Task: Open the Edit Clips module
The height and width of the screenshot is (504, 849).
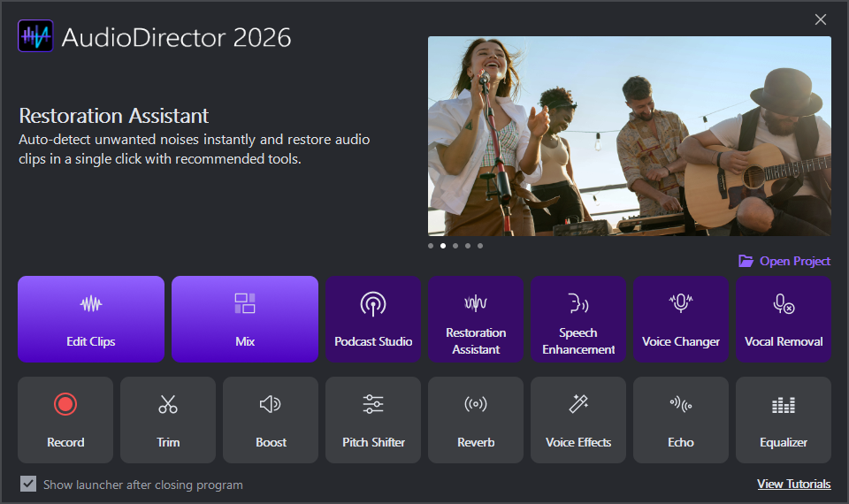Action: (91, 319)
